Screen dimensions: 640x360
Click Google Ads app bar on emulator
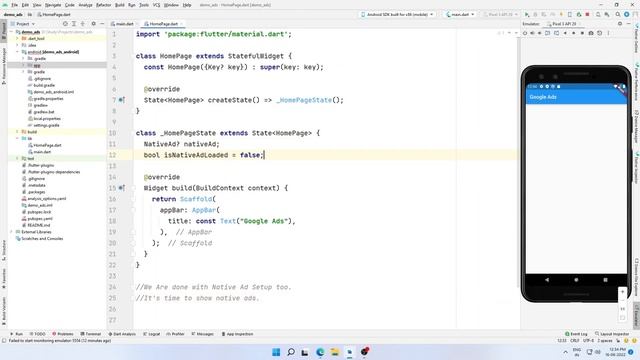click(576, 97)
